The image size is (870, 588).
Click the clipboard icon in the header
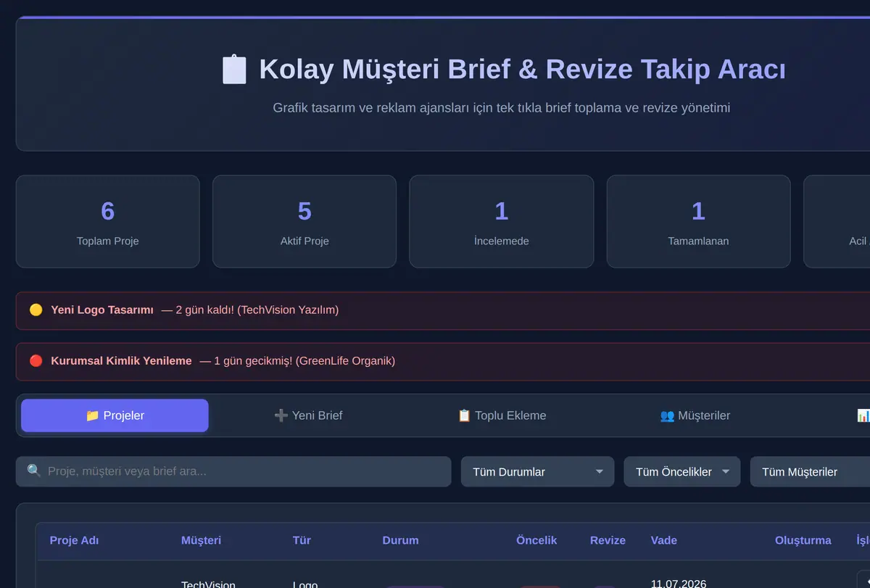tap(234, 70)
